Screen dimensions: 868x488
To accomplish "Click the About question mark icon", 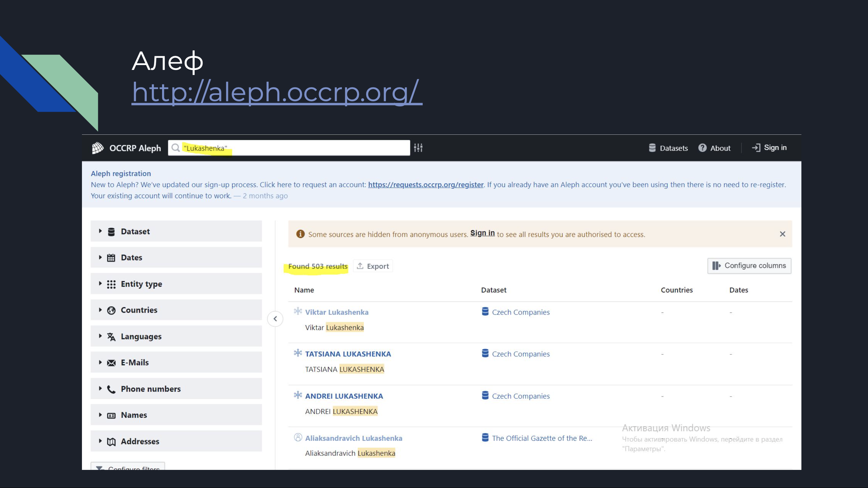I will pyautogui.click(x=702, y=148).
